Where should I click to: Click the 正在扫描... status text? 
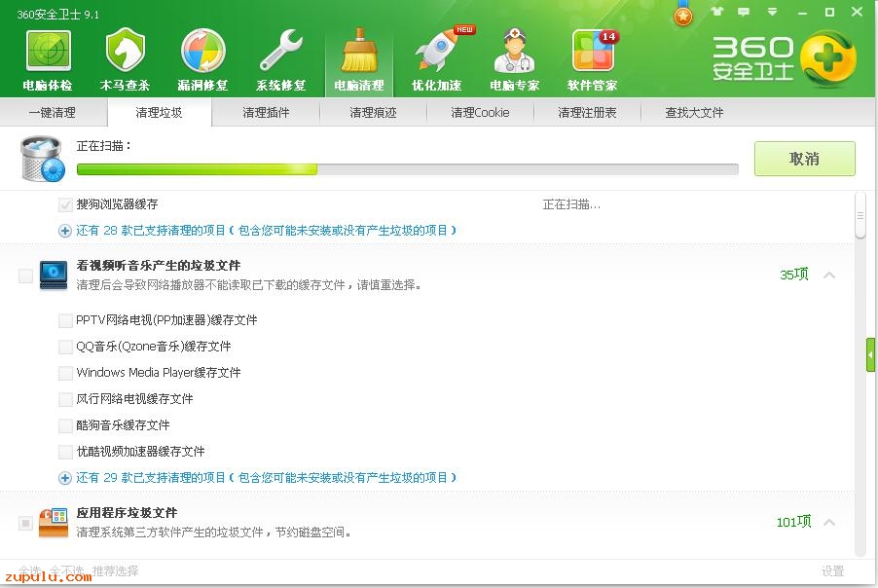pyautogui.click(x=571, y=205)
